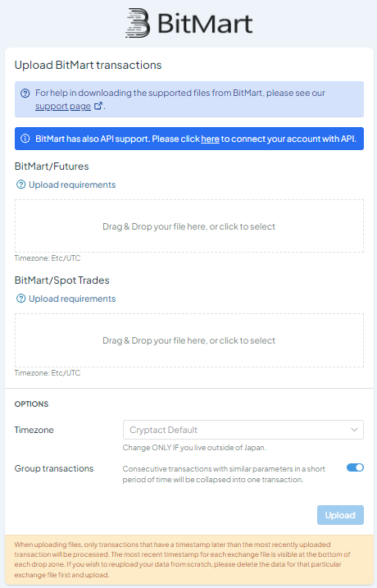
Task: Click the 'here' link to connect via API
Action: click(211, 139)
